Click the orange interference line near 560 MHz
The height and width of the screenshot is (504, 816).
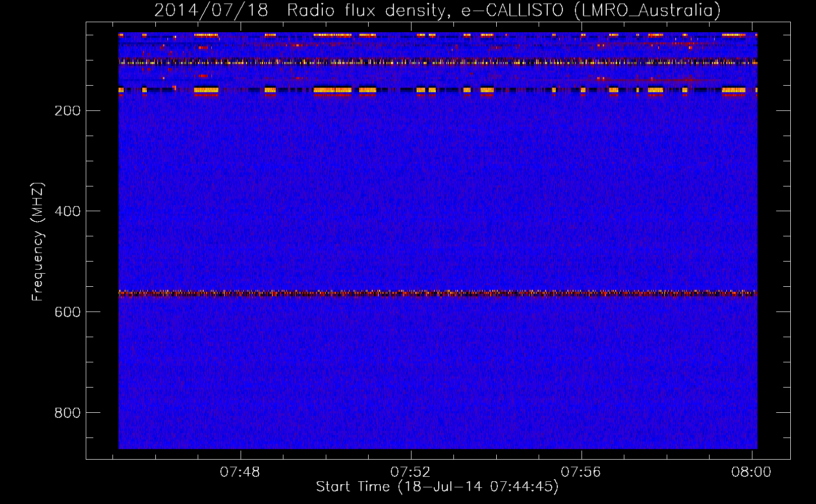[x=438, y=293]
